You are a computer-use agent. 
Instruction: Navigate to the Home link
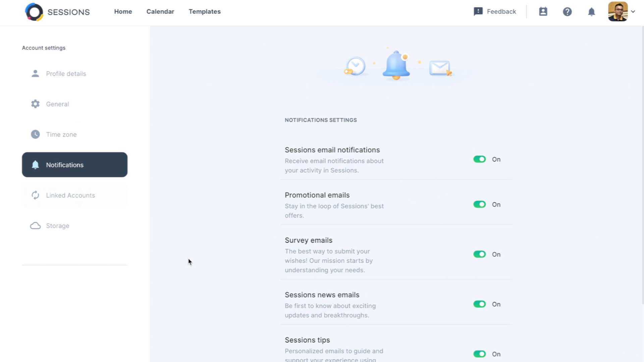(123, 11)
